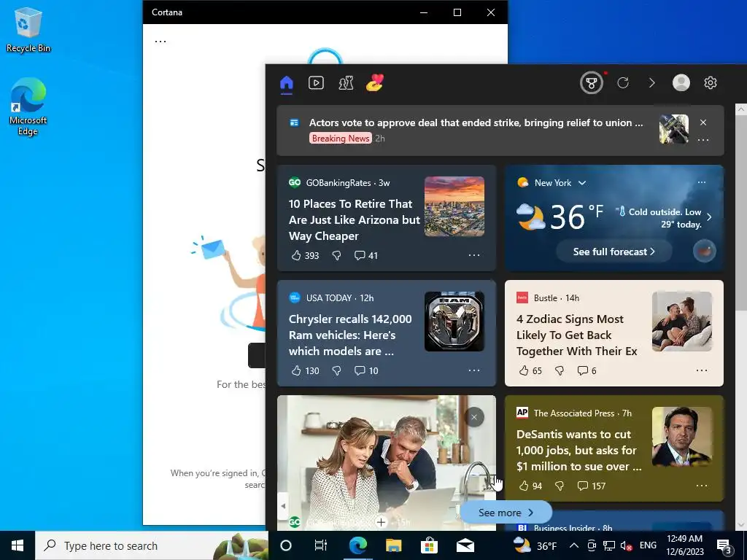The height and width of the screenshot is (560, 747).
Task: Open Microsoft Store from taskbar
Action: point(429,545)
